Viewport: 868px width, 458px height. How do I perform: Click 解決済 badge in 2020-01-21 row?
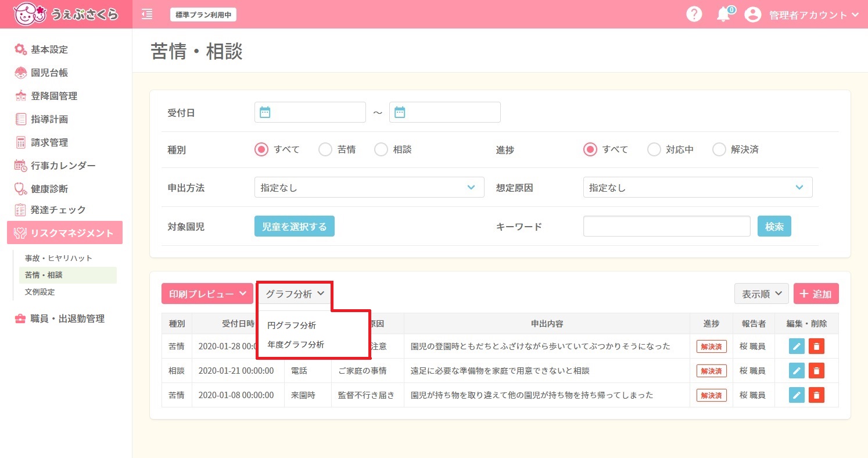click(712, 371)
